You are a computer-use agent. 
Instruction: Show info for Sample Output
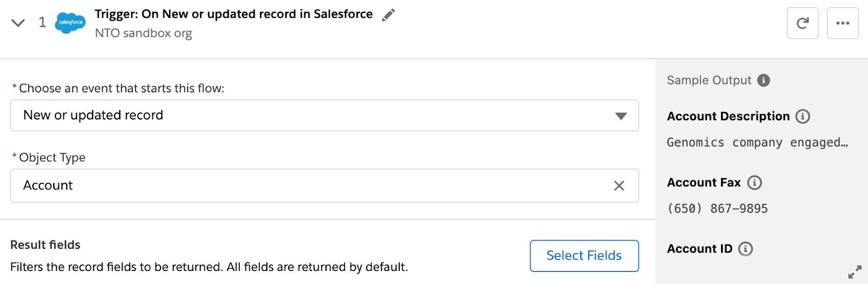(763, 80)
